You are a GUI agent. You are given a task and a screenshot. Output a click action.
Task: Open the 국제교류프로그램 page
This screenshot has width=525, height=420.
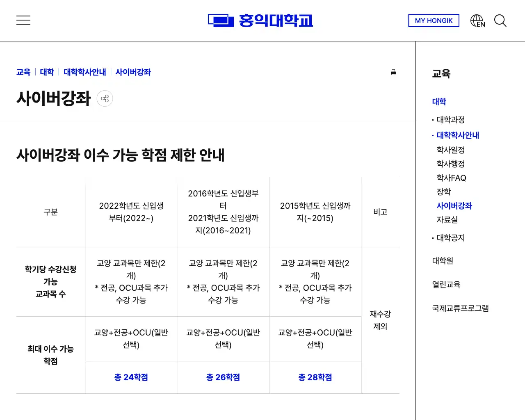coord(460,308)
